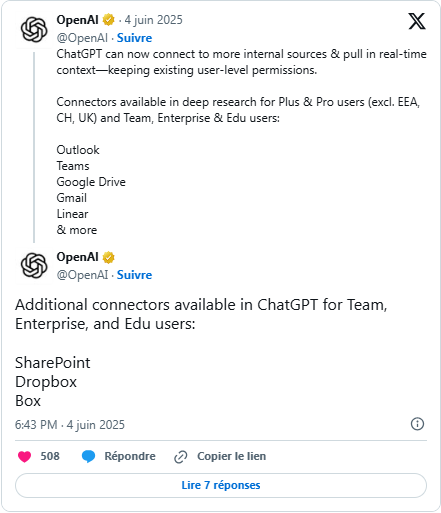This screenshot has width=441, height=513.
Task: Open the top OpenAI display name
Action: coord(77,20)
